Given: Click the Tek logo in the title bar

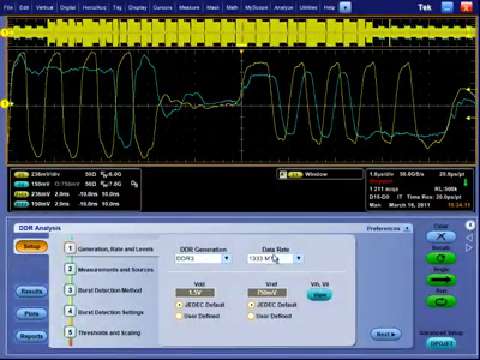Looking at the screenshot, I should 425,7.
